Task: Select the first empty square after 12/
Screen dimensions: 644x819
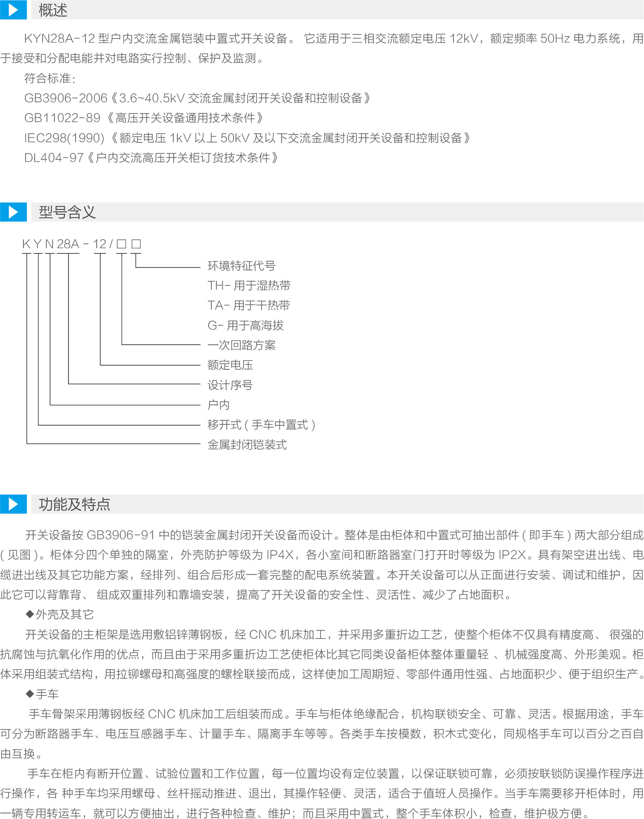Action: (121, 244)
